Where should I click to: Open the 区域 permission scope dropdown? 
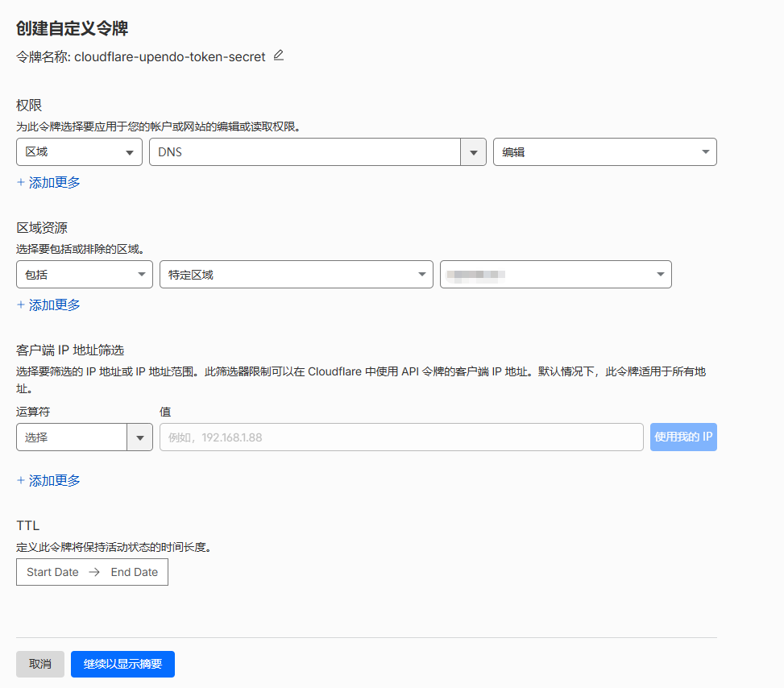click(x=79, y=152)
